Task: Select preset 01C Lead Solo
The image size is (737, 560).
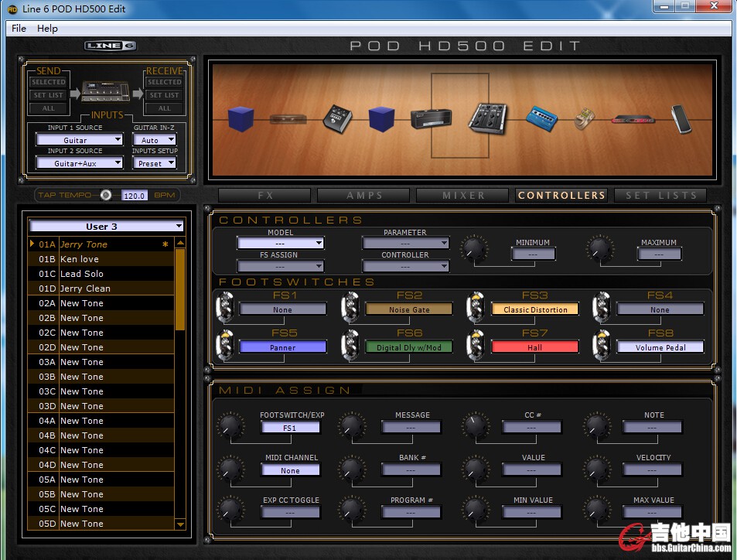Action: 101,274
